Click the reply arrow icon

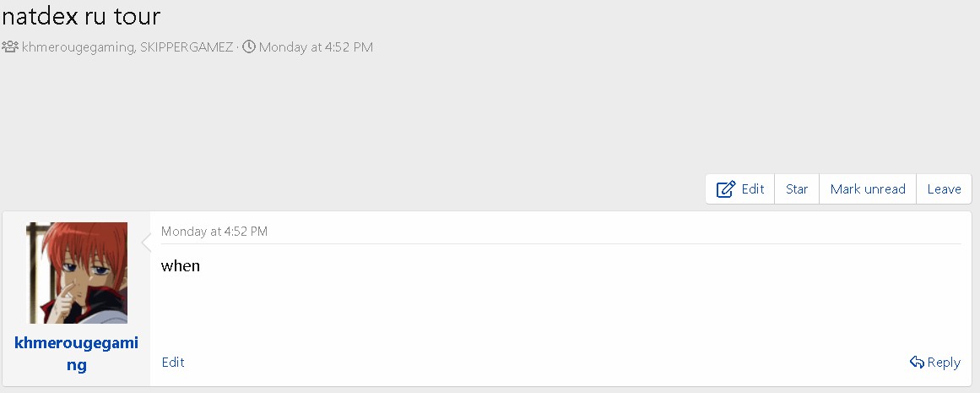[x=917, y=363]
